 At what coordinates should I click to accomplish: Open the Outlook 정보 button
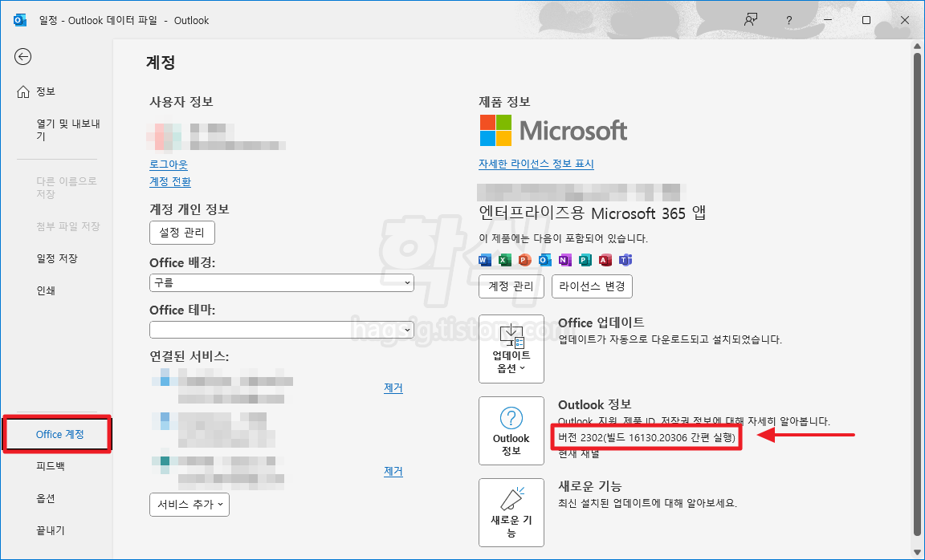[x=511, y=431]
